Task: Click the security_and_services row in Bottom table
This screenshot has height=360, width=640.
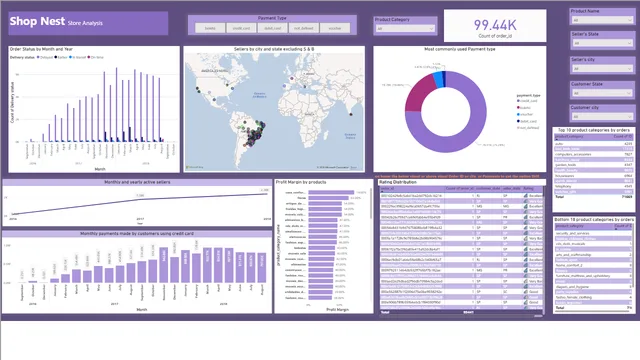Action: [x=593, y=233]
